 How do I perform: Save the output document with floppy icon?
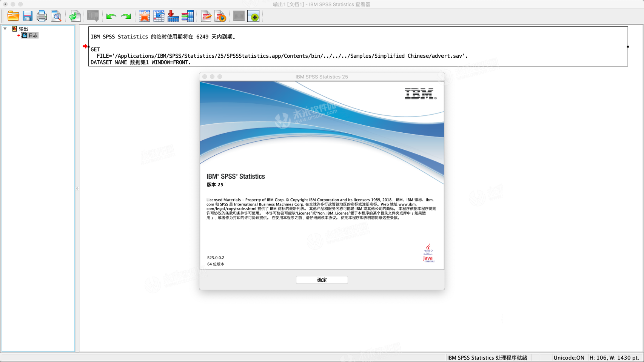click(28, 16)
